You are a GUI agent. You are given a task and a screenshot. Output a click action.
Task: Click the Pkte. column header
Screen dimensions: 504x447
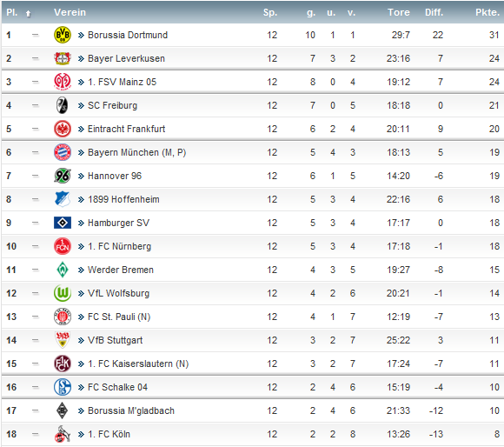pyautogui.click(x=487, y=12)
